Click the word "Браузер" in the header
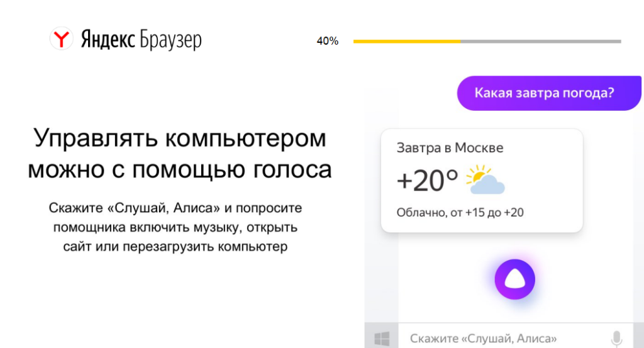The height and width of the screenshot is (348, 644). [x=170, y=40]
